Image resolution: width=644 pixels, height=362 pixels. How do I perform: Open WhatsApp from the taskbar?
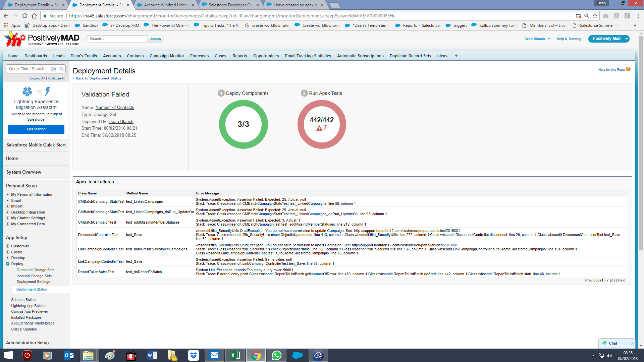point(276,355)
